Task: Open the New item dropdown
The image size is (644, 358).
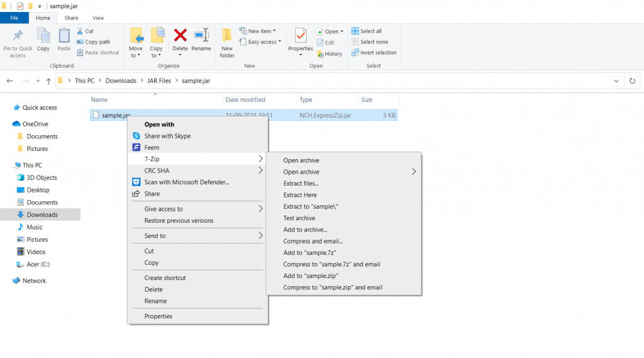Action: [257, 31]
